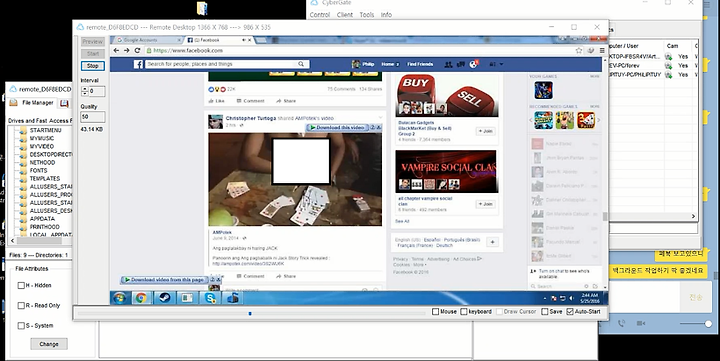Open Facebook friend requests icon
The image size is (720, 361).
tap(448, 64)
